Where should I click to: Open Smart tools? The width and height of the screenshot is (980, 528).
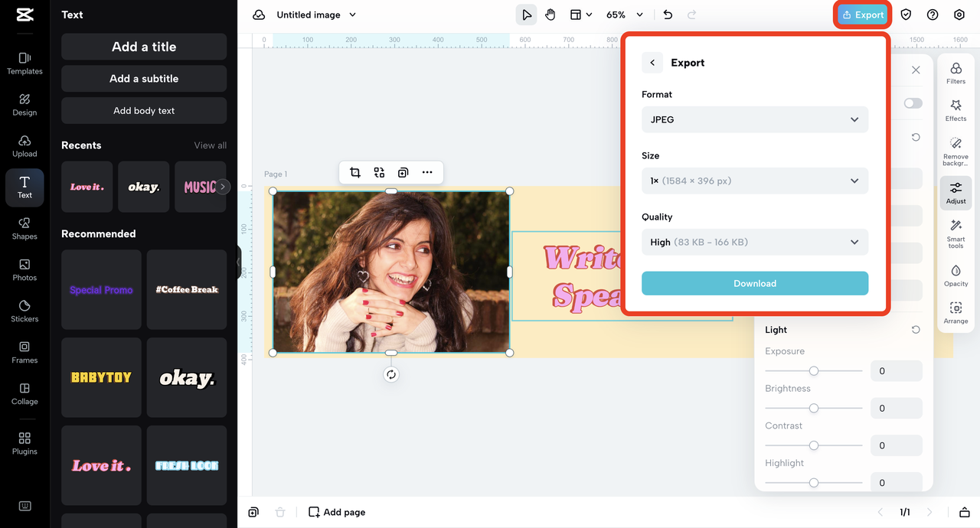point(955,234)
